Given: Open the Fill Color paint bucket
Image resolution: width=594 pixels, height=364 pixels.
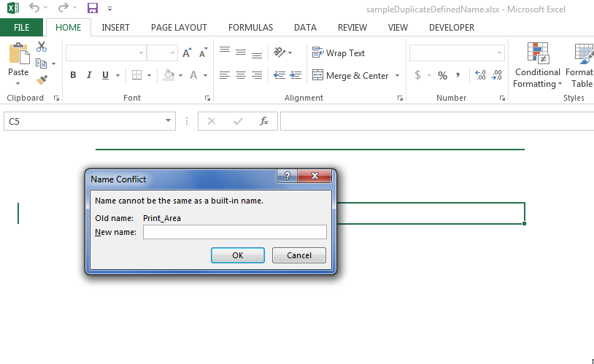Looking at the screenshot, I should coord(169,75).
